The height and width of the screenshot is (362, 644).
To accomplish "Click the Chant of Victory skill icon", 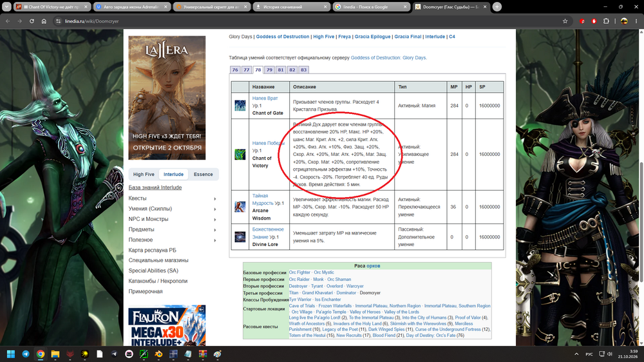I will point(240,155).
